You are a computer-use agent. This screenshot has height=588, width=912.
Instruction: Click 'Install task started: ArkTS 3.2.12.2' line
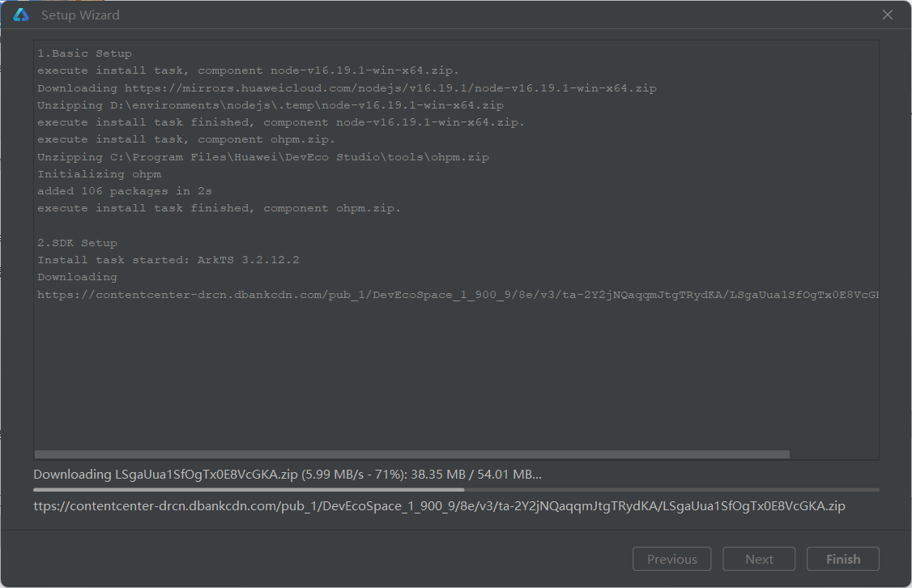(x=168, y=260)
